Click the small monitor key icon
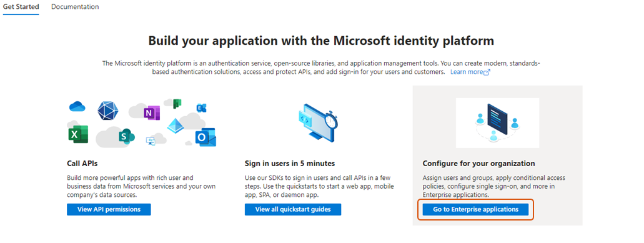Image resolution: width=644 pixels, height=243 pixels. [151, 141]
